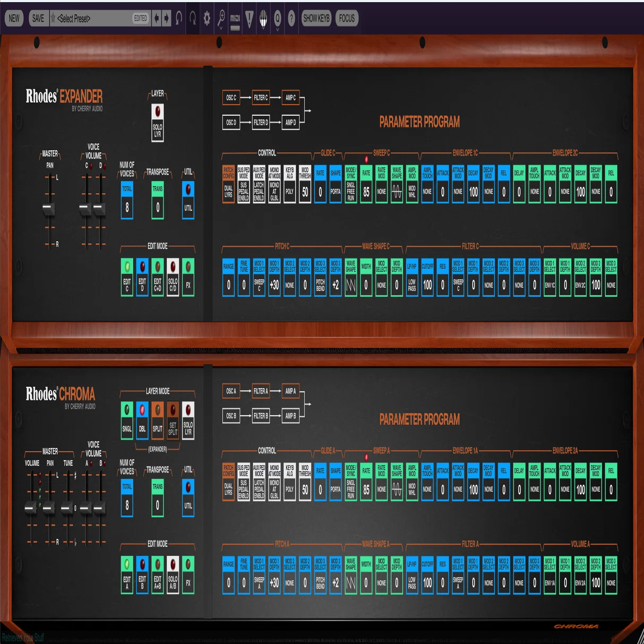The height and width of the screenshot is (644, 644).
Task: Enable EDIT D in Expander Edit Mode
Action: click(142, 277)
